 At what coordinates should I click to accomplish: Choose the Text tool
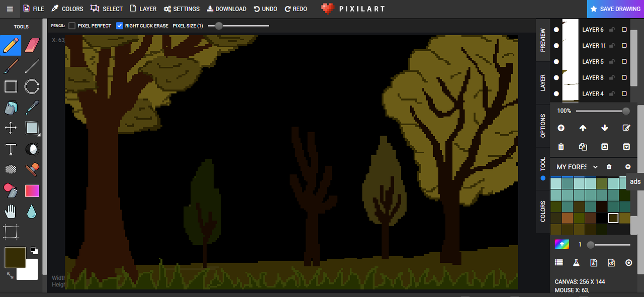click(x=11, y=149)
